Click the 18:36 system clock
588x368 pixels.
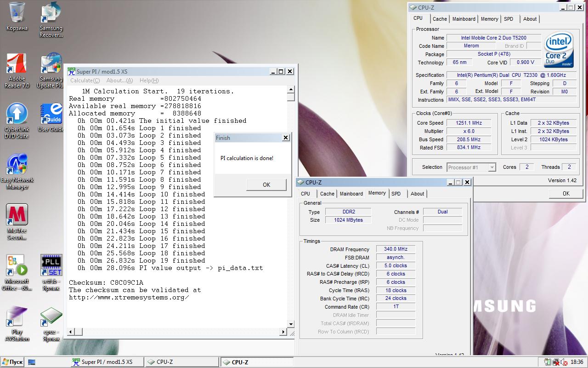click(577, 362)
